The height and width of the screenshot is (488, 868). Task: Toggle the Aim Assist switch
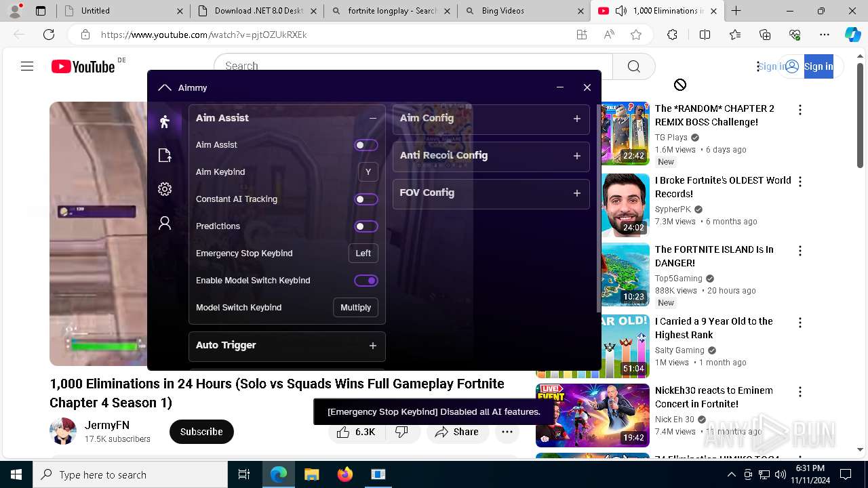pos(366,145)
